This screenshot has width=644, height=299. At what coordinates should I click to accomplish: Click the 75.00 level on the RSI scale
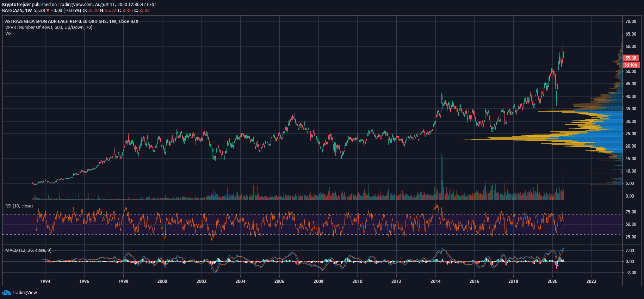[631, 212]
